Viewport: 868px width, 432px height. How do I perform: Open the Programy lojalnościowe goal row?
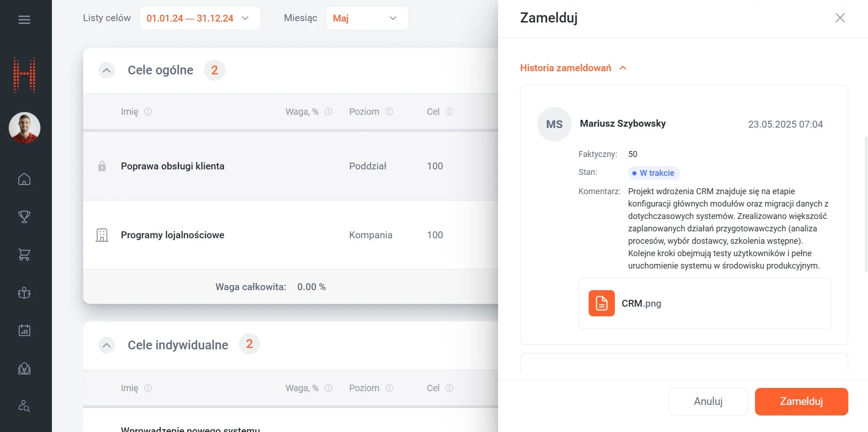172,235
